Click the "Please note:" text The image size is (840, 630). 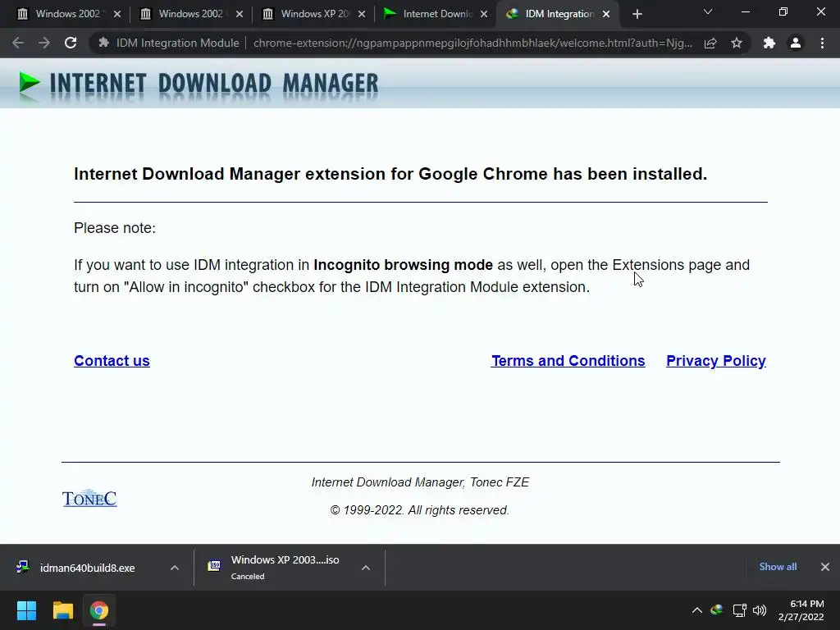[115, 228]
